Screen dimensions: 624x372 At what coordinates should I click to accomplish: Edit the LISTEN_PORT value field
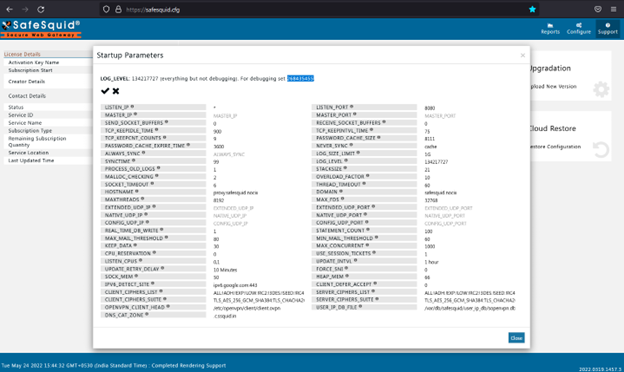coord(470,108)
